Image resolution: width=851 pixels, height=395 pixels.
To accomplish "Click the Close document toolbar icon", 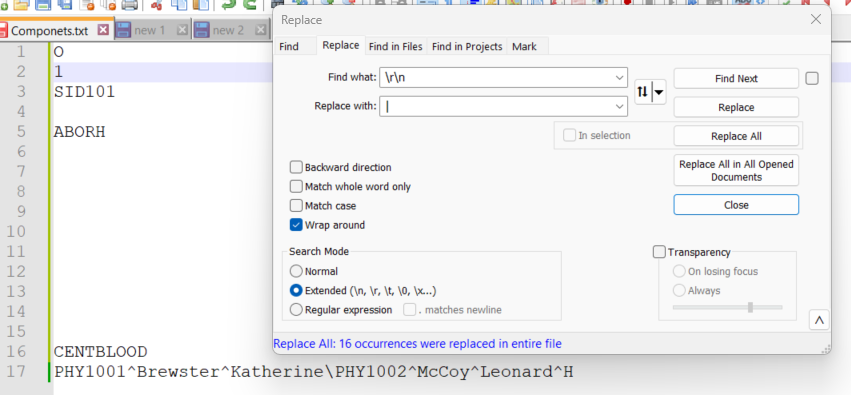I will (x=87, y=4).
